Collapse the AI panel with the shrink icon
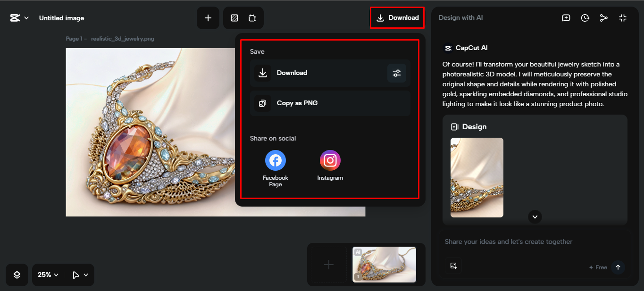This screenshot has height=291, width=644. pyautogui.click(x=623, y=17)
